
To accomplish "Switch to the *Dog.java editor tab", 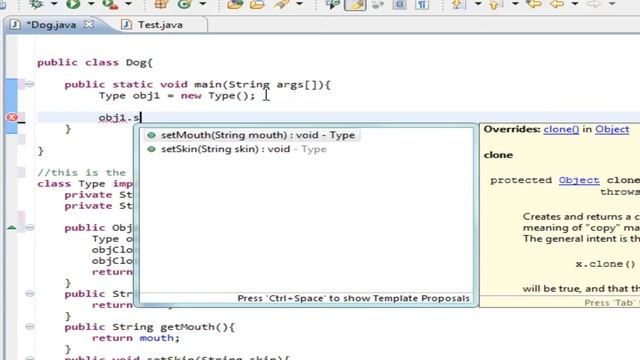I will click(51, 25).
